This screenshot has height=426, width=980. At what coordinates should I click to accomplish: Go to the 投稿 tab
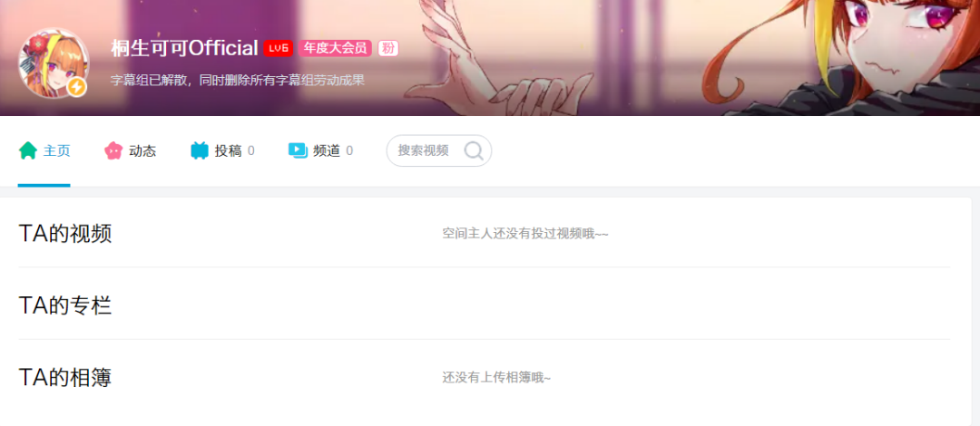[222, 150]
